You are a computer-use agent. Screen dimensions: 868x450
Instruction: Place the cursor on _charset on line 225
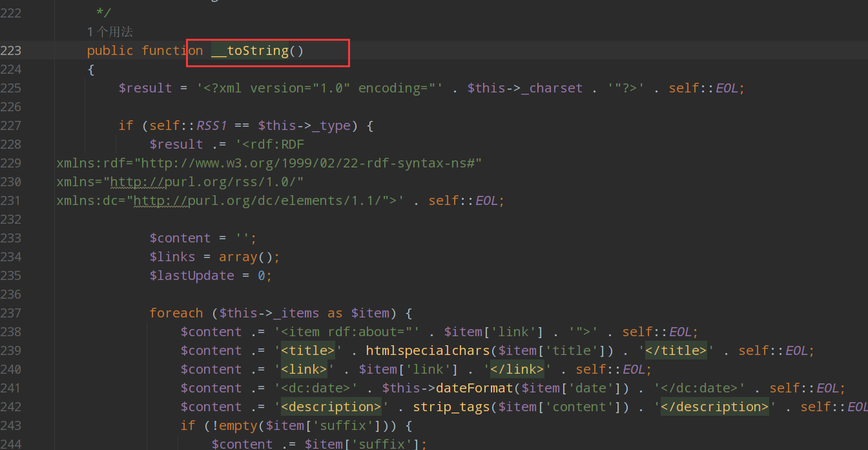[552, 88]
